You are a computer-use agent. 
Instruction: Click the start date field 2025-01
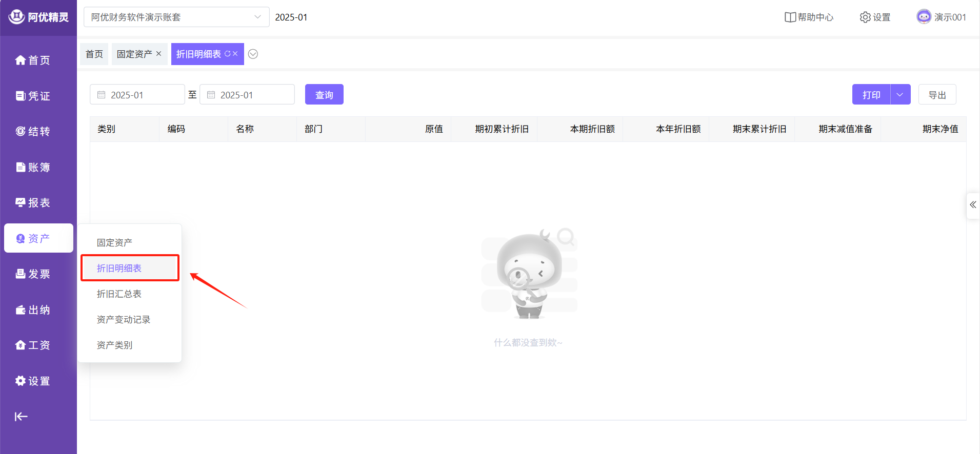137,95
